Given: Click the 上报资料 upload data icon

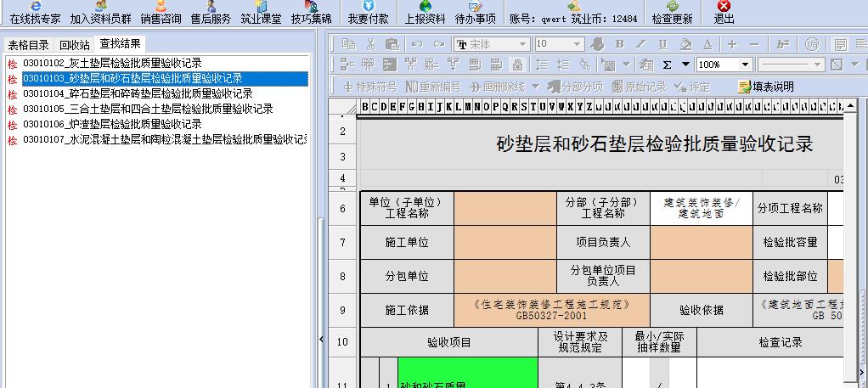Looking at the screenshot, I should 425,12.
